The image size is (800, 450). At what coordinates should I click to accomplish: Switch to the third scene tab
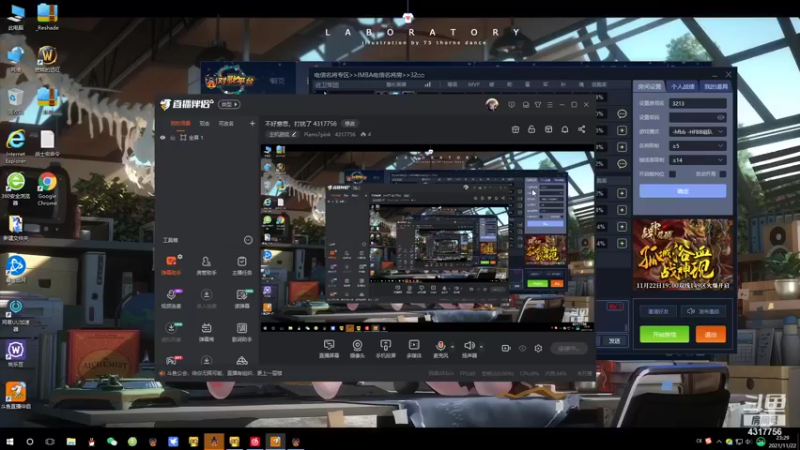[x=226, y=123]
